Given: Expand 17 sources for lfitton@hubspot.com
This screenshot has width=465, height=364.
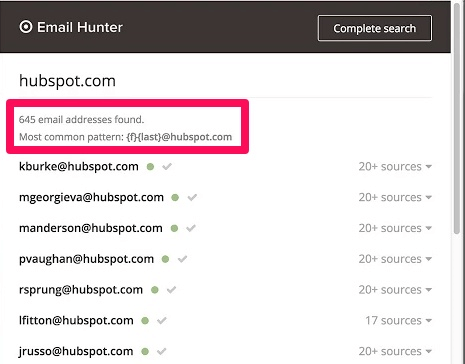Looking at the screenshot, I should pyautogui.click(x=398, y=320).
